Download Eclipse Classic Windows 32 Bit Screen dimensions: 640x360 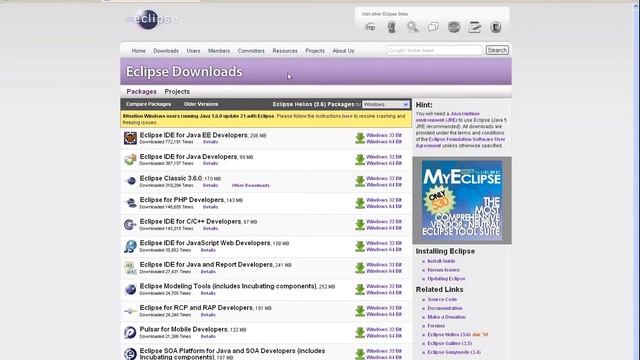[384, 178]
